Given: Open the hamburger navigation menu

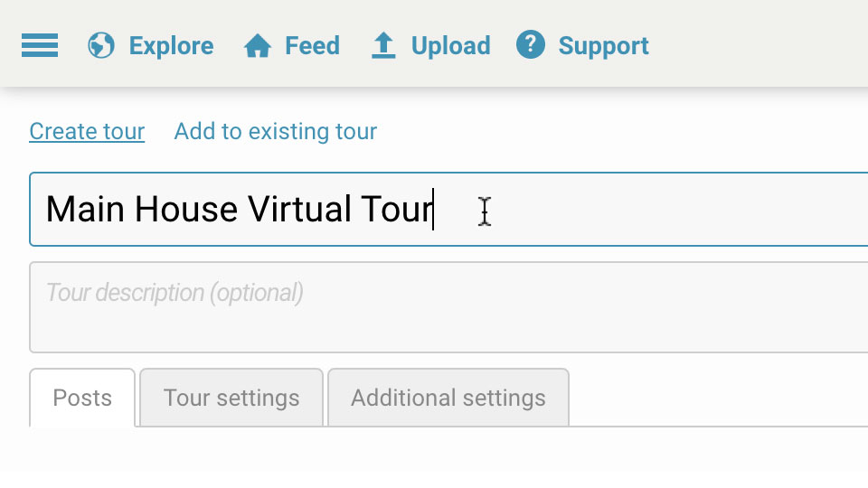Looking at the screenshot, I should coord(40,45).
